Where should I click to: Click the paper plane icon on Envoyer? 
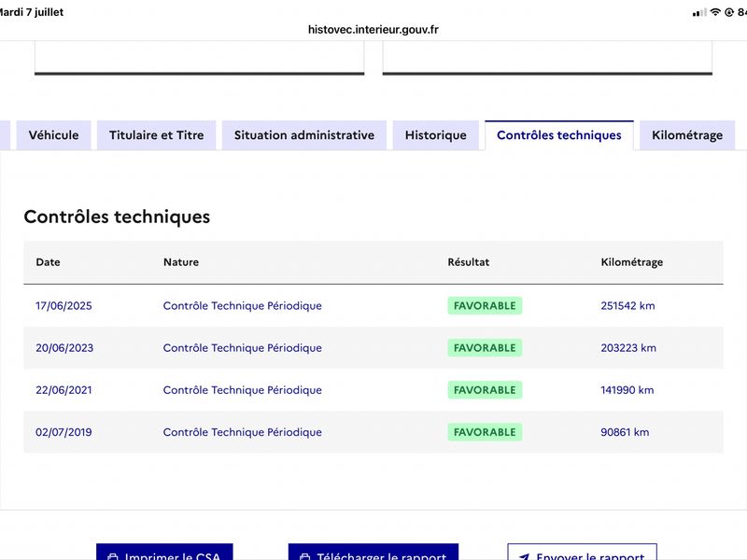[524, 556]
